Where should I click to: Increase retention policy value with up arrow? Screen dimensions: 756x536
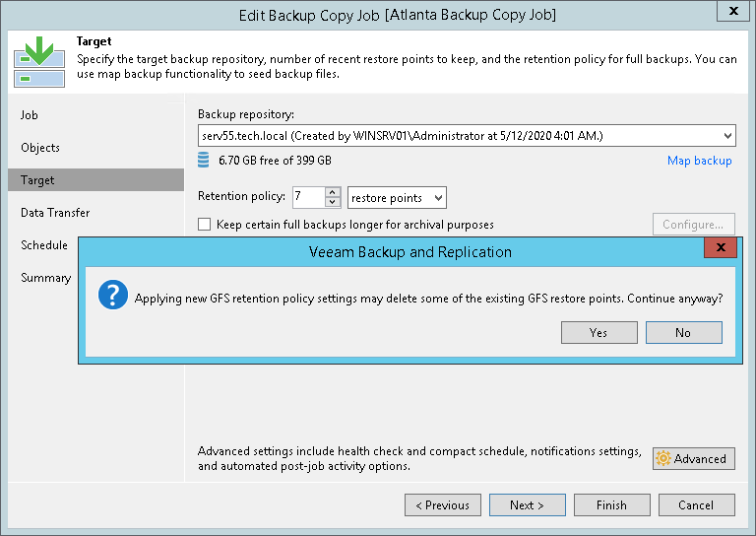click(x=332, y=192)
